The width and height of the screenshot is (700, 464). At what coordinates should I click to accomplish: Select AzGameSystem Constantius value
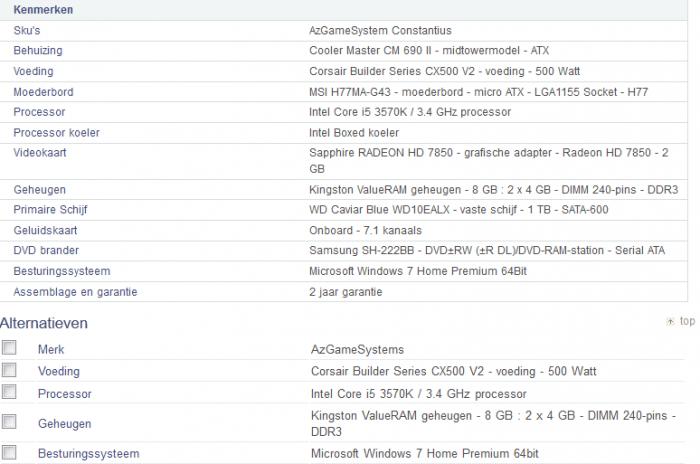tap(380, 30)
